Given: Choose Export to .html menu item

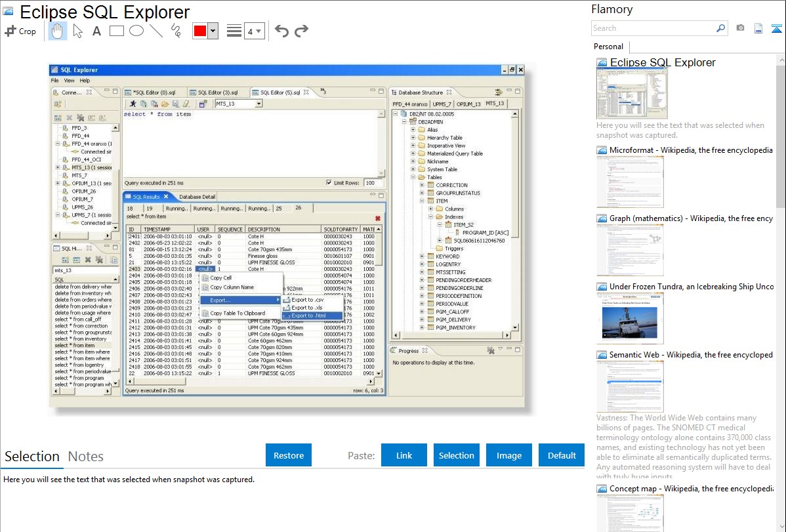Looking at the screenshot, I should pyautogui.click(x=312, y=316).
